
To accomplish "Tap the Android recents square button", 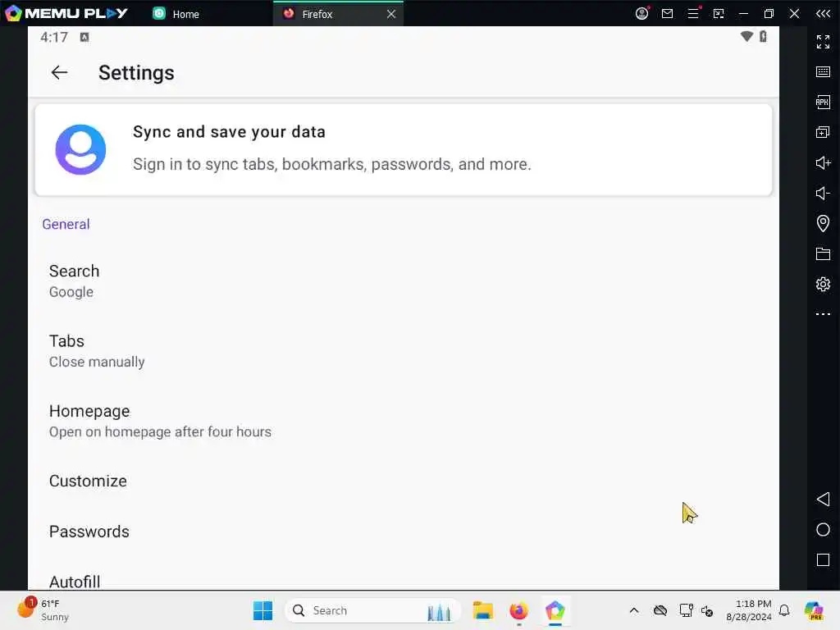I will coord(823,560).
